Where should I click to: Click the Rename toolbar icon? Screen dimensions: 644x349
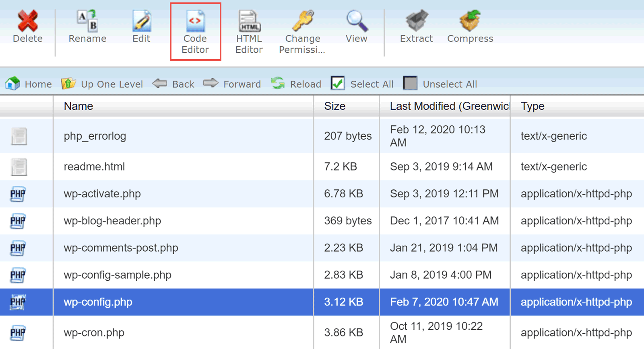pyautogui.click(x=87, y=20)
